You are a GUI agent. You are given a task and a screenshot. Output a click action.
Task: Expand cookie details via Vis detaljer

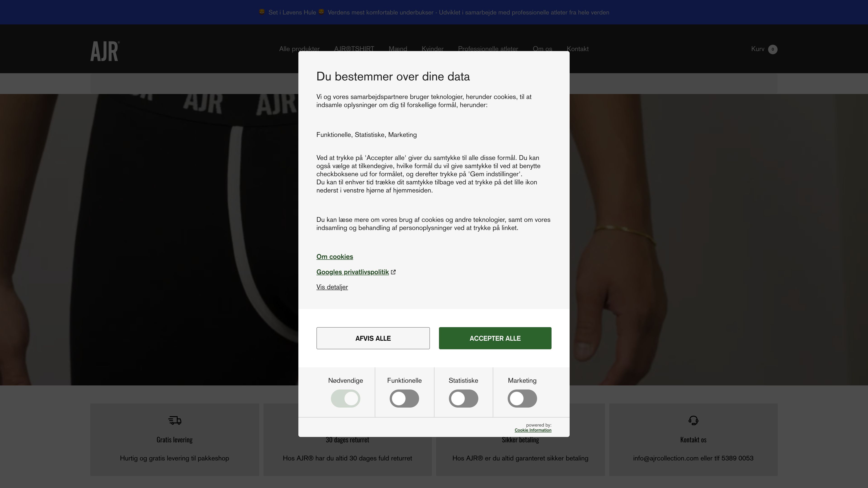(x=332, y=287)
